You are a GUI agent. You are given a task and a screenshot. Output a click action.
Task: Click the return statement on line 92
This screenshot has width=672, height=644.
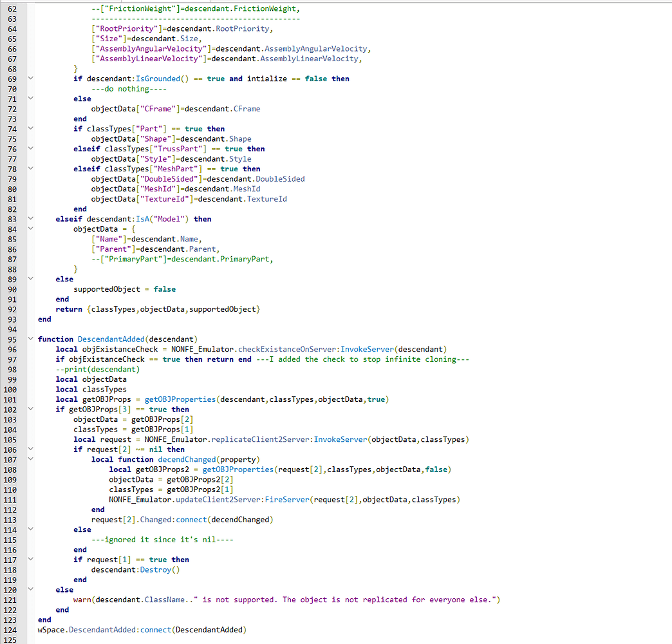coord(158,309)
